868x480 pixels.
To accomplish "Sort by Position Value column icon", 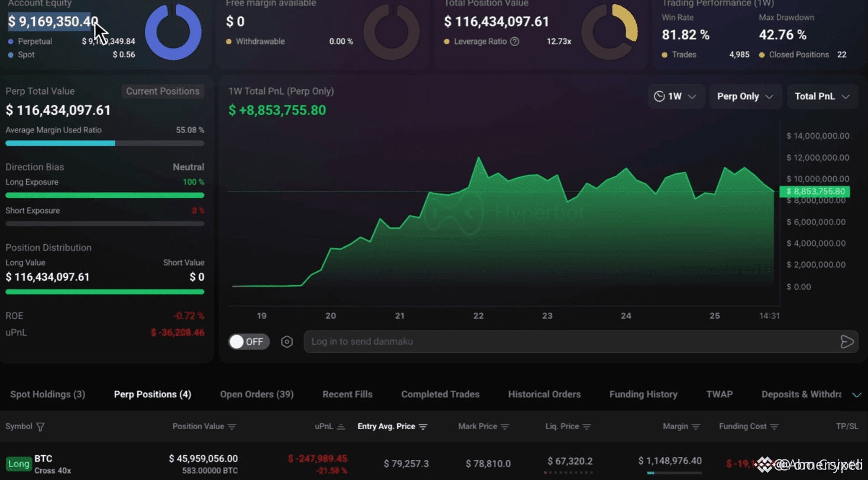I will [232, 427].
